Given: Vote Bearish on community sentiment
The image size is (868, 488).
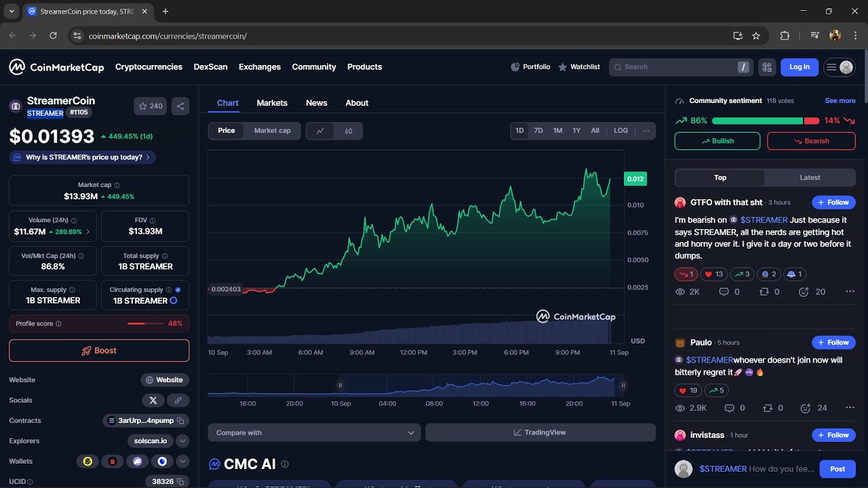Looking at the screenshot, I should [811, 141].
